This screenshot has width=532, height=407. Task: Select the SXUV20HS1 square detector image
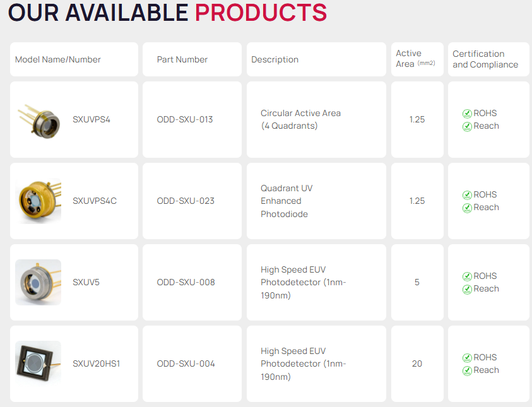[x=38, y=363]
